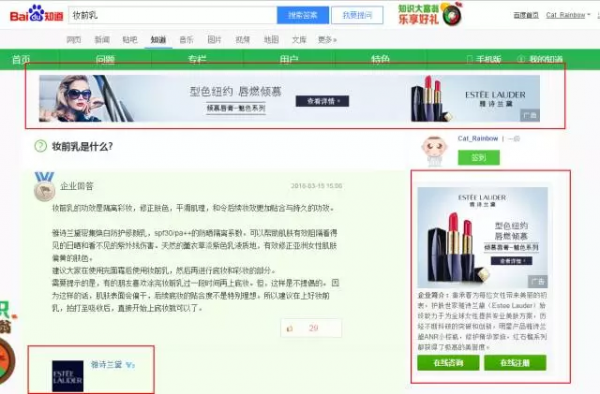Click the 企业简介 description text

(x=482, y=321)
